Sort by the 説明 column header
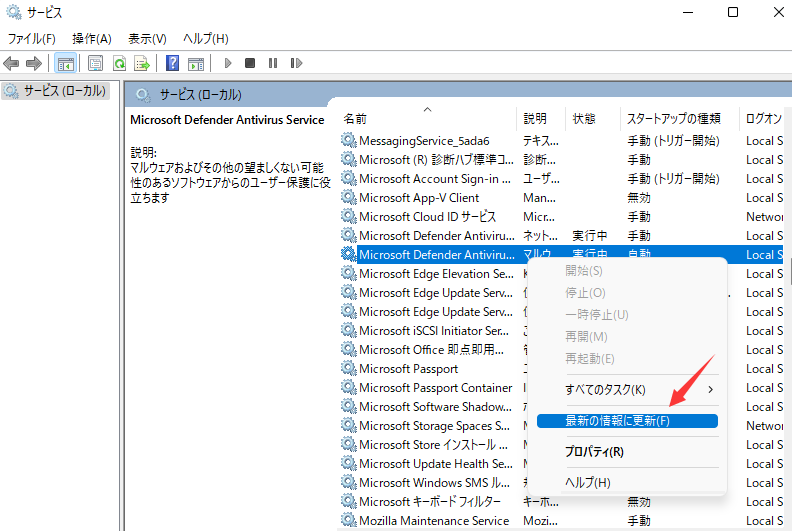This screenshot has height=531, width=792. (541, 119)
